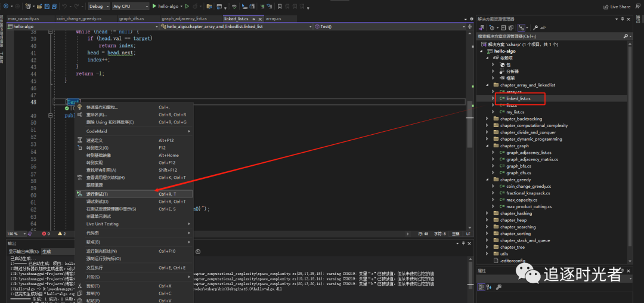Click the green Start debugging hello-algo button
Viewport: 644px width, 303px height.
[x=154, y=6]
